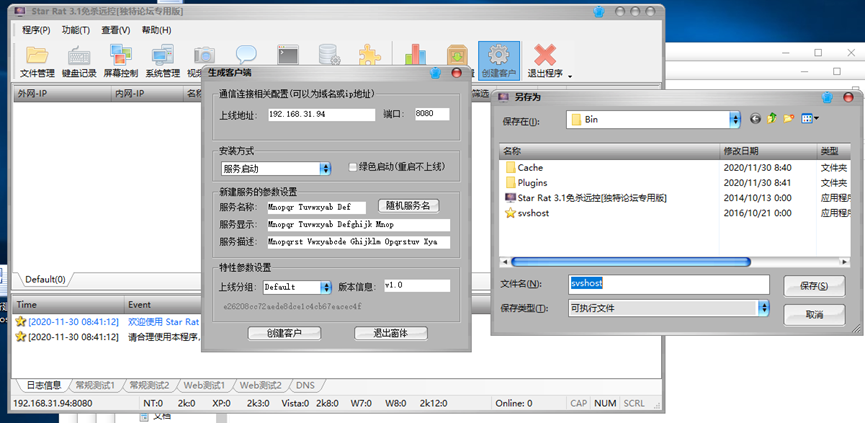Open the terminal console toolbar icon
The image size is (865, 423).
(x=287, y=55)
